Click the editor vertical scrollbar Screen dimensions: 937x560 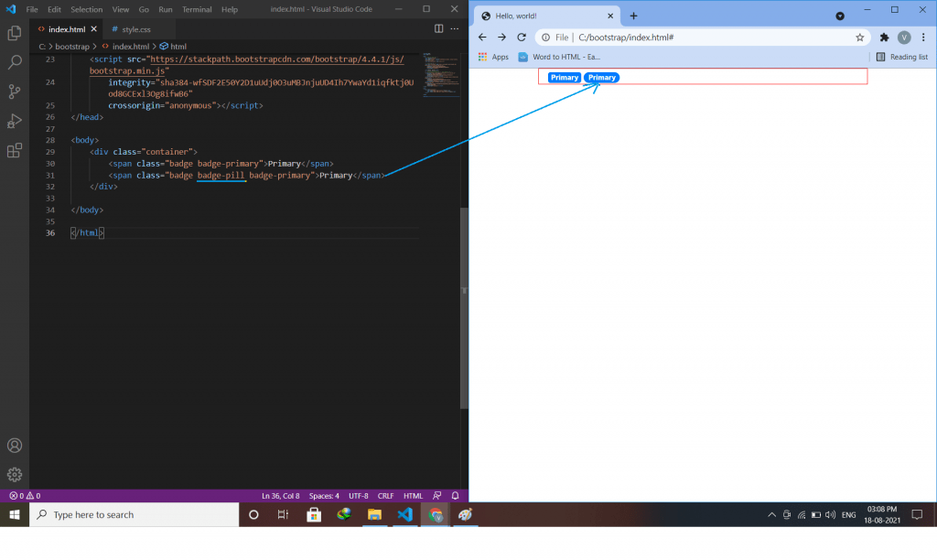[x=464, y=307]
